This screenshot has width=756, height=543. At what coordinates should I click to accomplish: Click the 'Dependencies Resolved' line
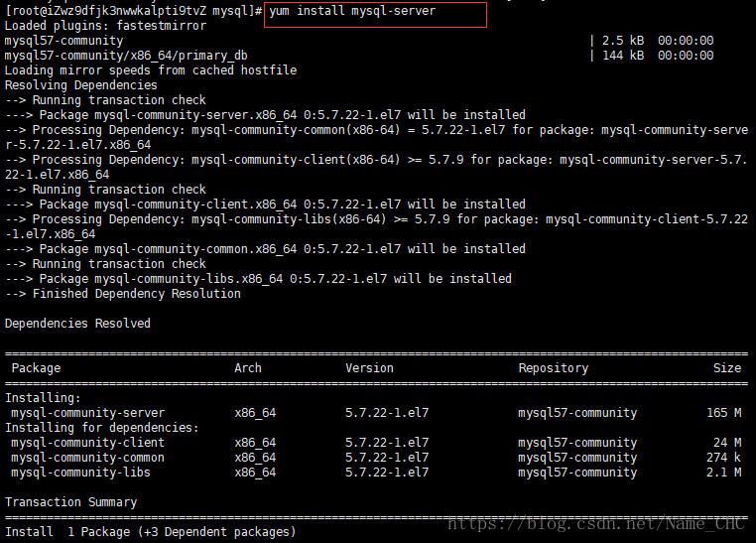tap(77, 324)
